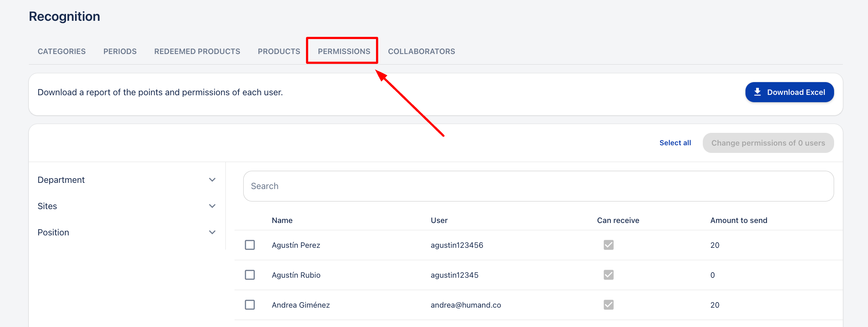Viewport: 868px width, 327px height.
Task: Expand the Sites filter chevron
Action: click(x=212, y=206)
